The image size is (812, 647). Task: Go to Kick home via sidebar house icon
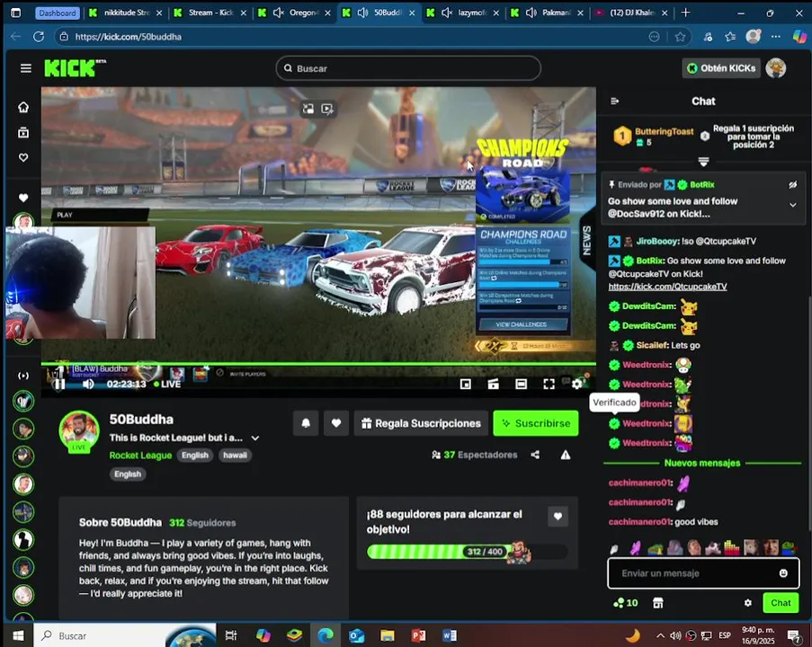pos(23,107)
